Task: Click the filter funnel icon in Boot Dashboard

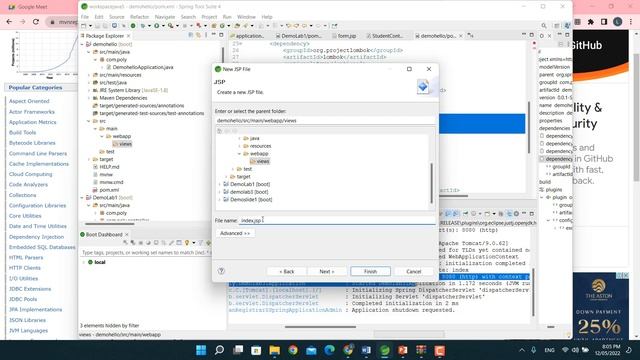Action: click(x=201, y=243)
